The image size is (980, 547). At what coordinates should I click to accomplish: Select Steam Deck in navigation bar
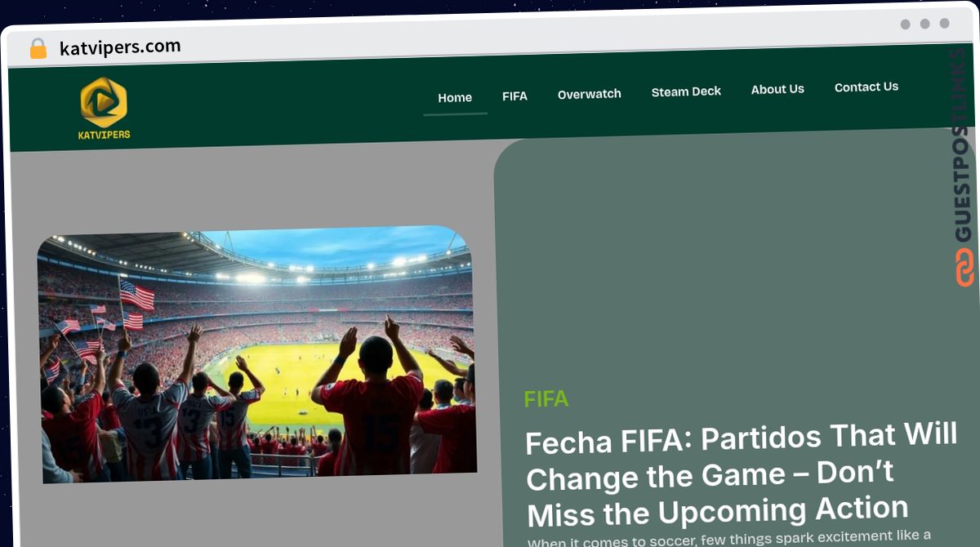686,91
